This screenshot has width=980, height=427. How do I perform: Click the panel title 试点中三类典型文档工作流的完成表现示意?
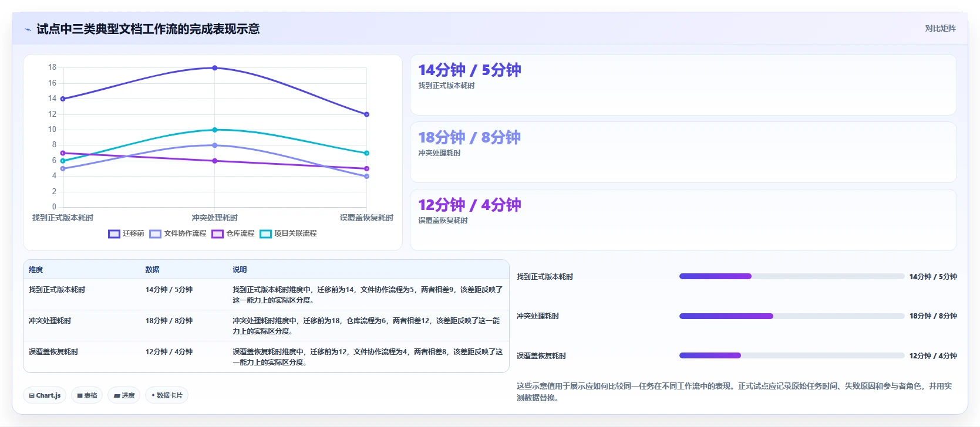148,29
